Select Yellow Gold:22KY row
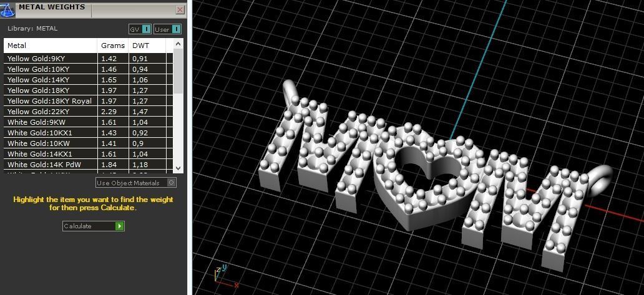644x295 pixels. tap(89, 112)
